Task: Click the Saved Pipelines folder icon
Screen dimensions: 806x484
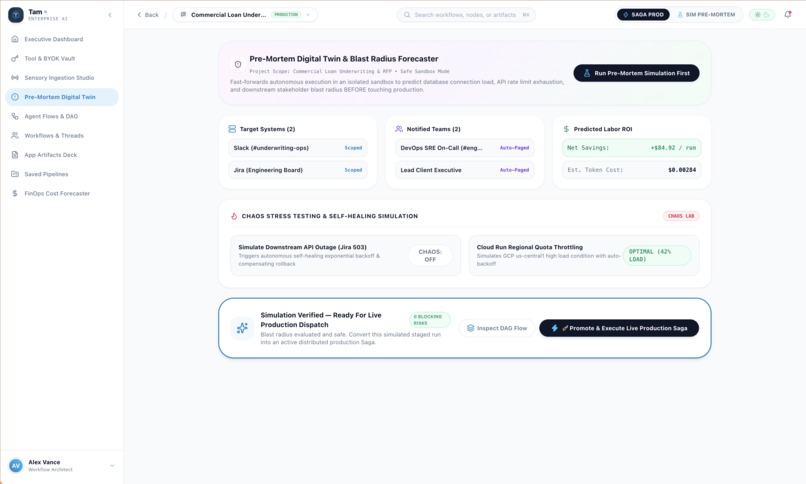Action: pyautogui.click(x=15, y=174)
